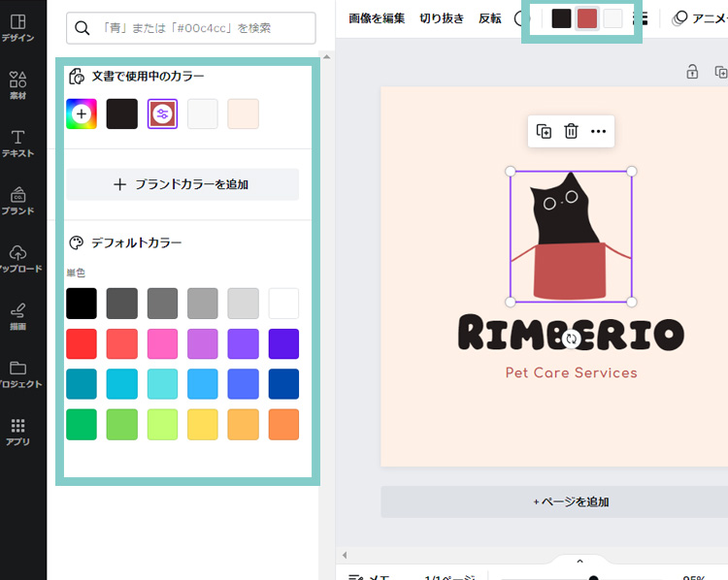Viewport: 728px width, 580px height.
Task: Open メモ notes at bottom
Action: [369, 577]
